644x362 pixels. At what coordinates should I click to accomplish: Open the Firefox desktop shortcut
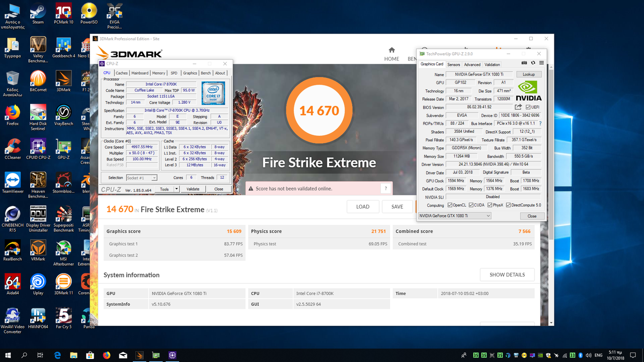[x=13, y=115]
